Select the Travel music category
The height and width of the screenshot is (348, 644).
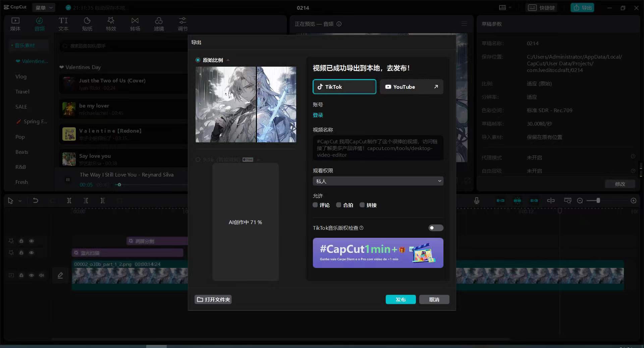tap(22, 91)
